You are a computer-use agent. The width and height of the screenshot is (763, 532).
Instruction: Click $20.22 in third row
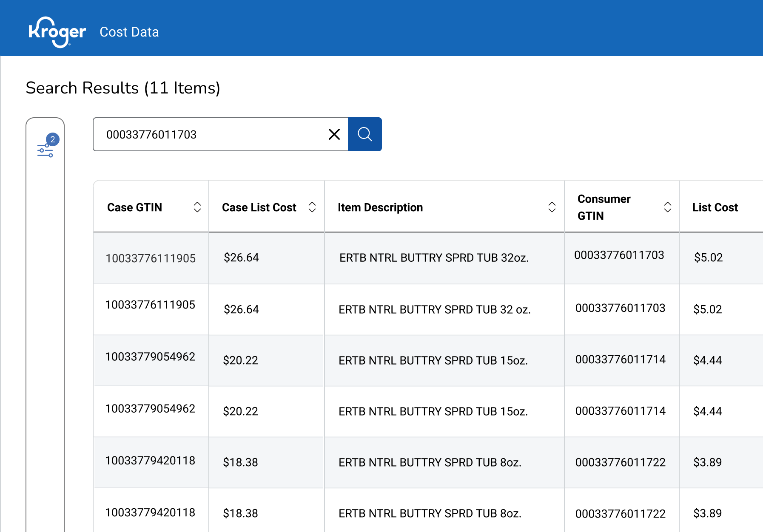click(x=240, y=360)
